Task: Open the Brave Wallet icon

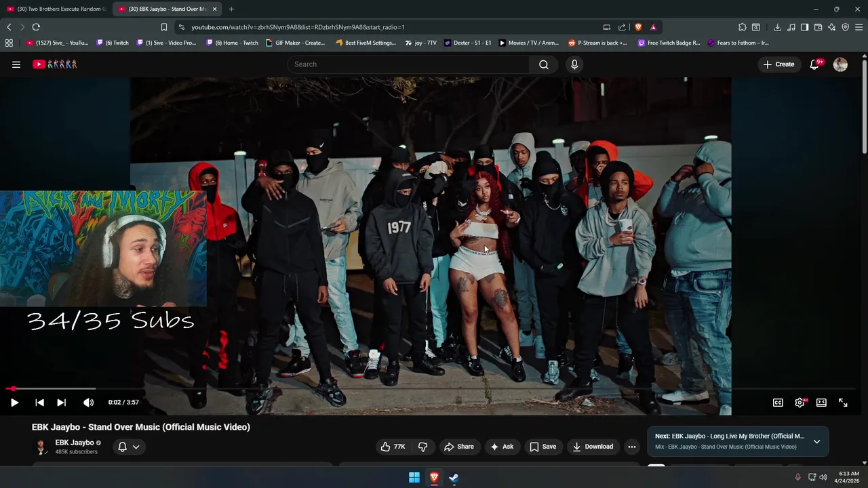Action: pyautogui.click(x=818, y=27)
